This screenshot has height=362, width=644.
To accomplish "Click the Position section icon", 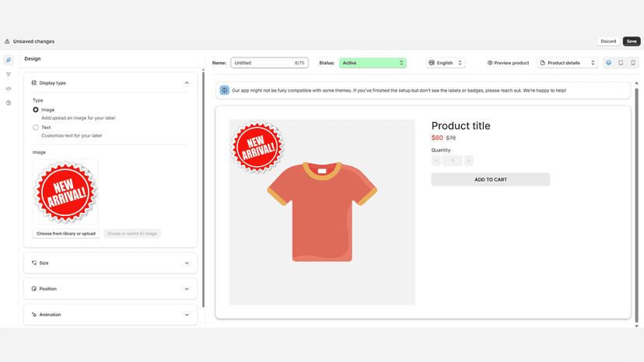I will coord(34,288).
